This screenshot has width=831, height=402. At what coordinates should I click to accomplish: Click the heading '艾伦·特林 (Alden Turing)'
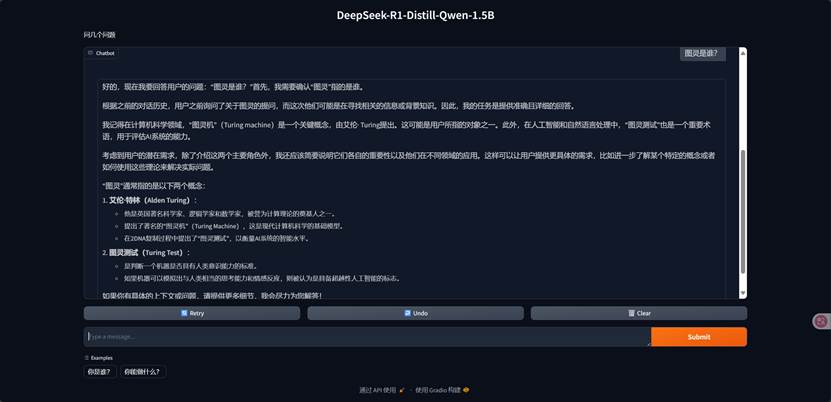(153, 200)
